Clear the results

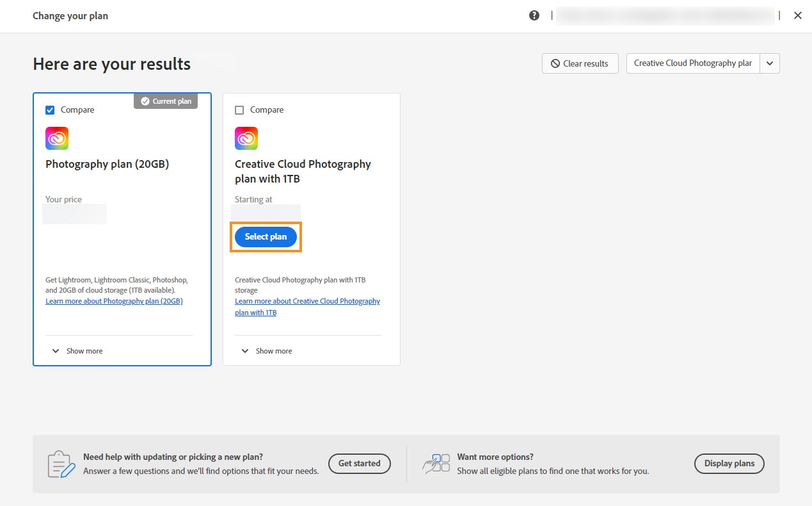tap(580, 63)
